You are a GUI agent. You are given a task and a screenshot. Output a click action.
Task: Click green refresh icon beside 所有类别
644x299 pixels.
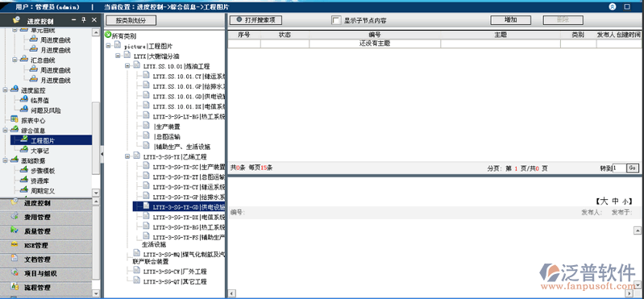pyautogui.click(x=108, y=35)
